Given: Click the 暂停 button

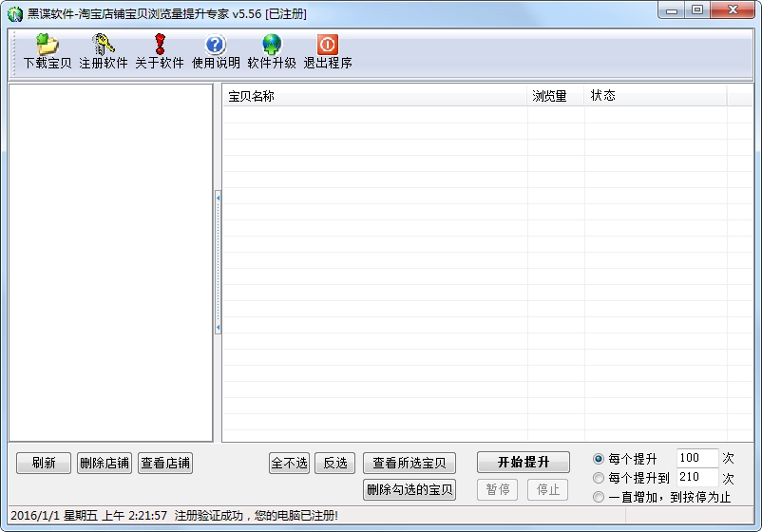Looking at the screenshot, I should tap(498, 489).
